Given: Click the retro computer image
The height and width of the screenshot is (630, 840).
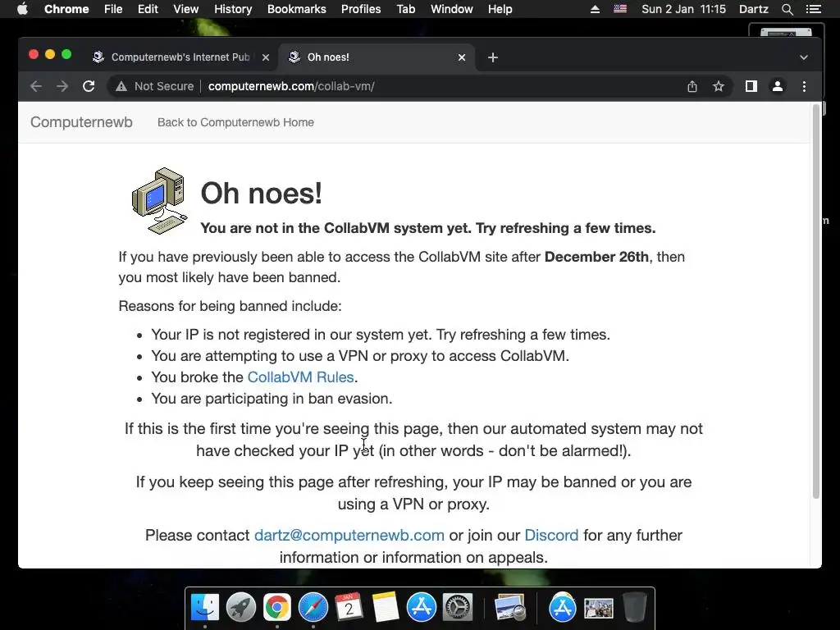Looking at the screenshot, I should [160, 200].
